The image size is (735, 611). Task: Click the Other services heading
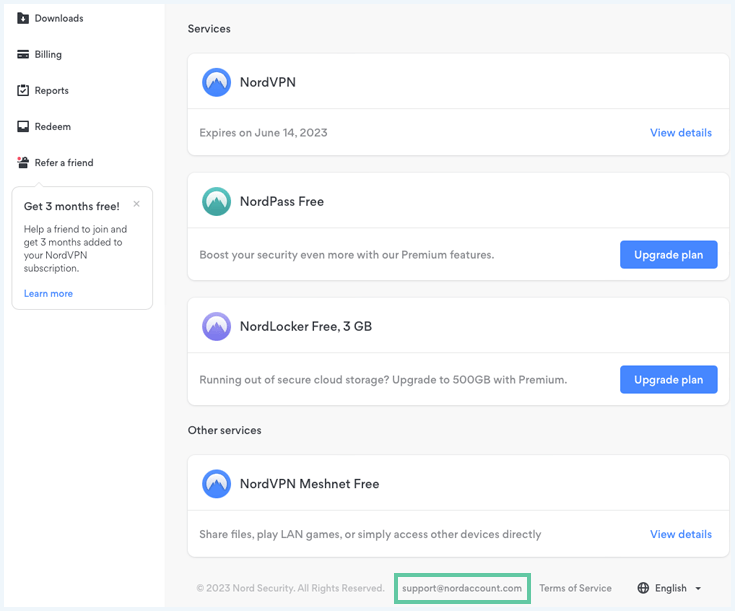pyautogui.click(x=225, y=430)
